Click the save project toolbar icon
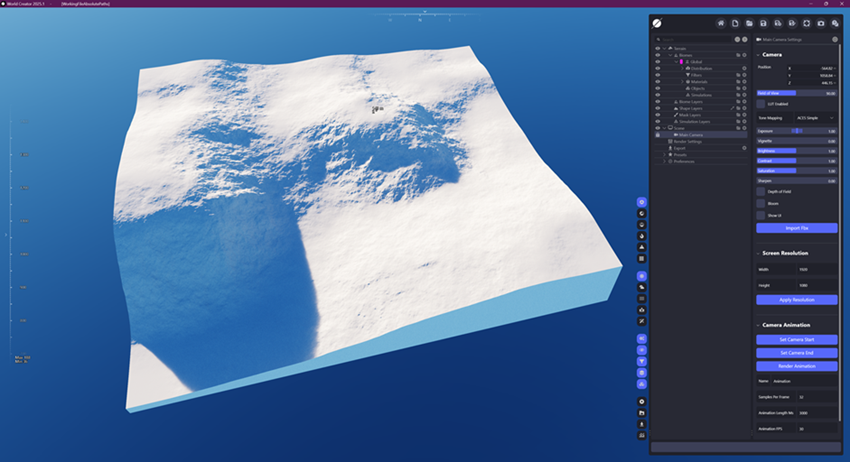 (x=764, y=23)
